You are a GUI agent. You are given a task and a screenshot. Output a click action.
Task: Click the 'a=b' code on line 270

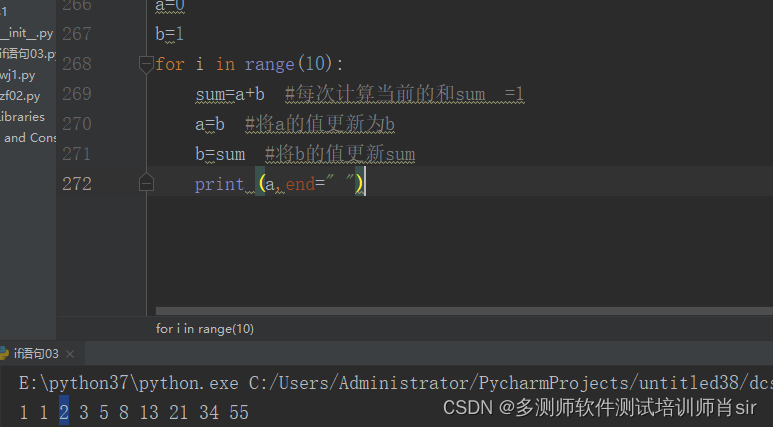pyautogui.click(x=210, y=124)
